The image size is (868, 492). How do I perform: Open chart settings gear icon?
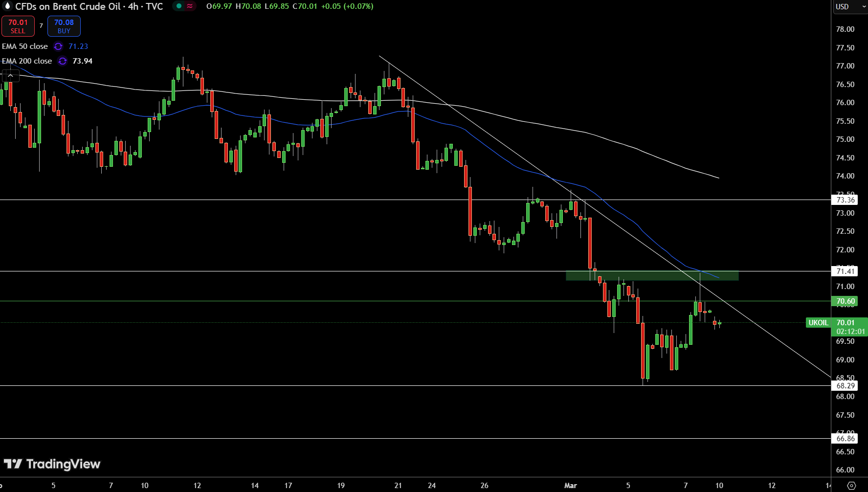coord(851,486)
